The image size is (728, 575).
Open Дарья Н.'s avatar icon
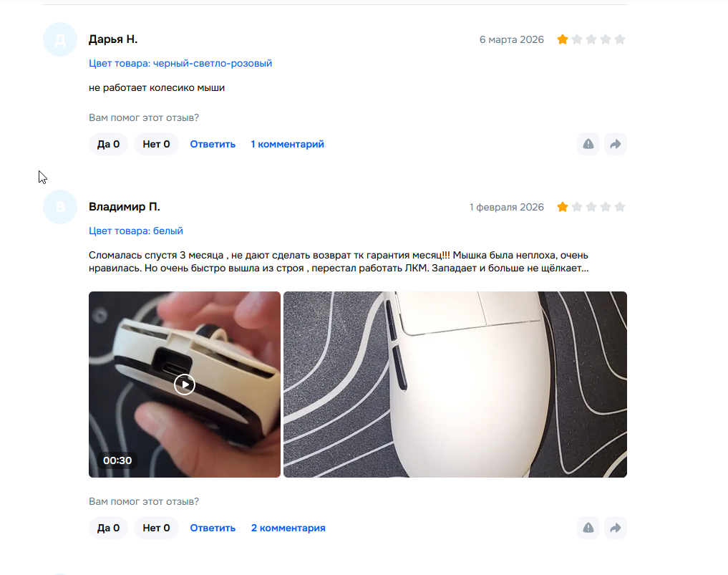[x=60, y=39]
